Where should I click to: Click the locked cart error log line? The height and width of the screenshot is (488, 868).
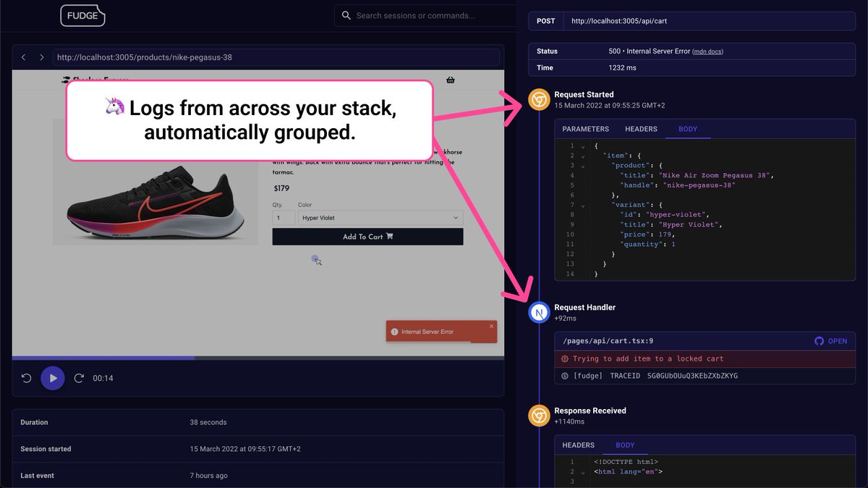(x=705, y=359)
